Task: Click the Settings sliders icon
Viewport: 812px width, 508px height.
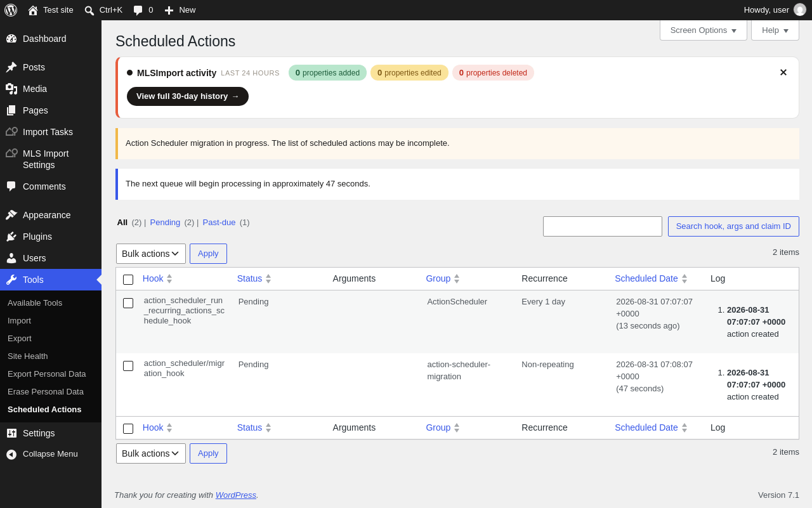Action: (x=11, y=433)
